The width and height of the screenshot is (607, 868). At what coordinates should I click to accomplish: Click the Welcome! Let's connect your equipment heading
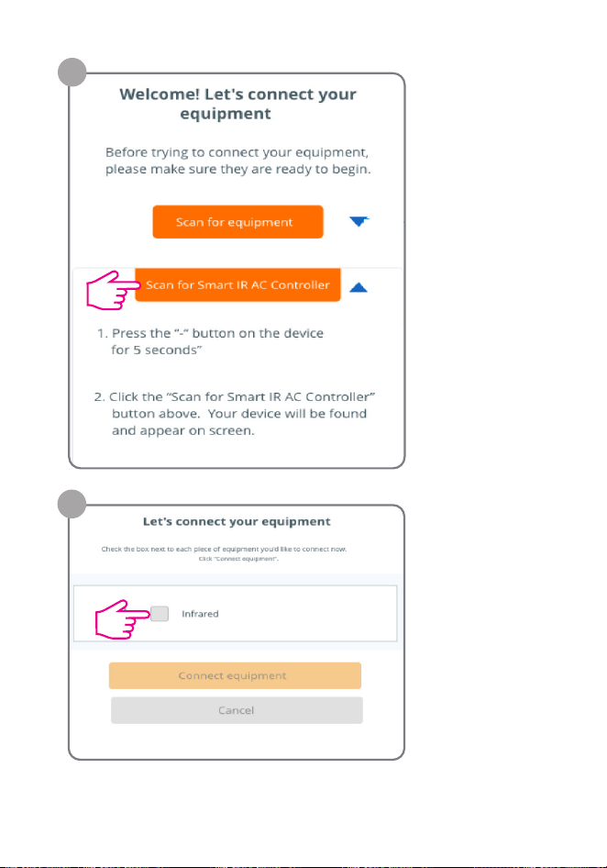pos(237,104)
